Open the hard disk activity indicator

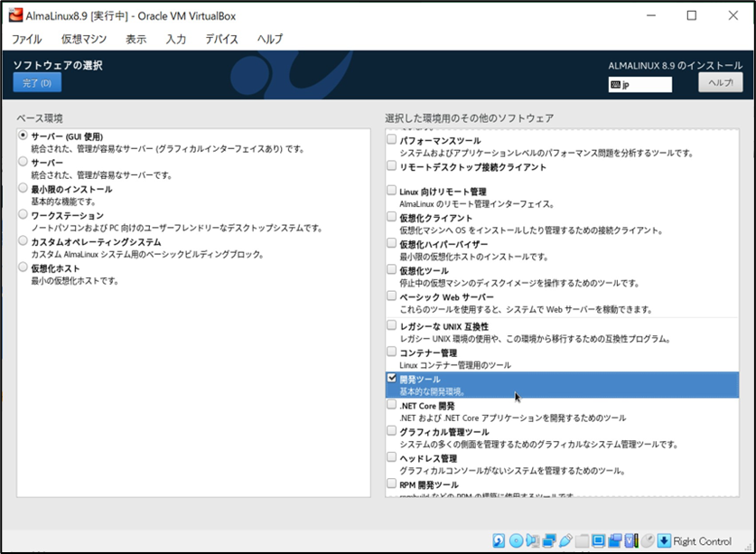(499, 540)
